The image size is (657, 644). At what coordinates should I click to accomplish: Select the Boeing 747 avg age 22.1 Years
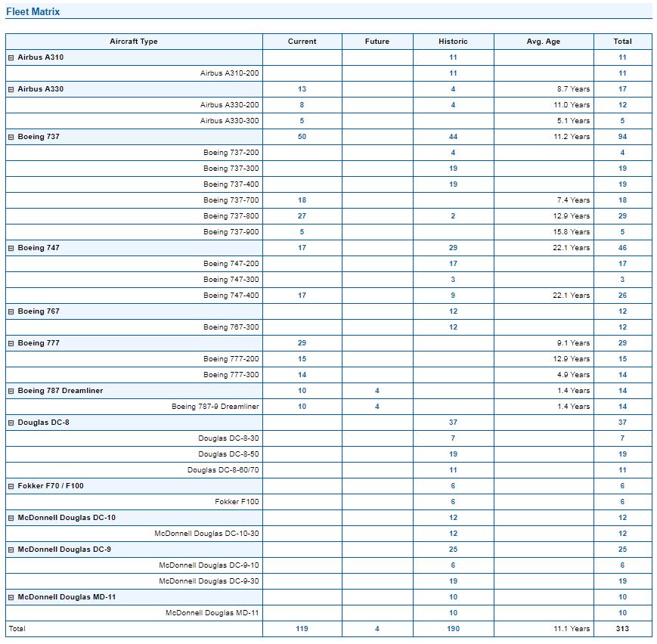click(571, 248)
